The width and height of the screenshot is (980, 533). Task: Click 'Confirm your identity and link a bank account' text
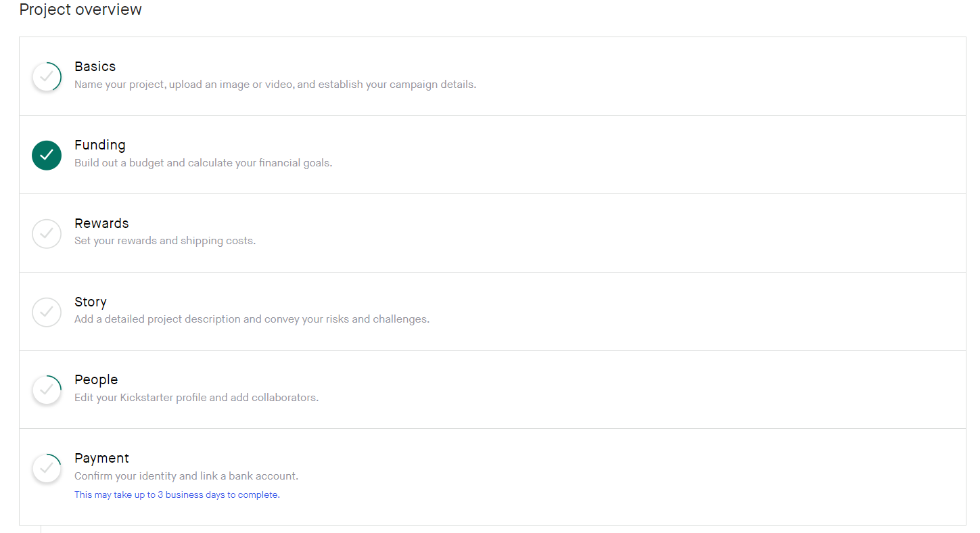(186, 476)
